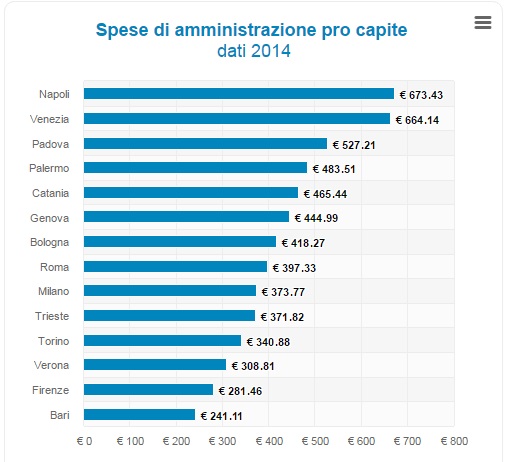Image resolution: width=511 pixels, height=462 pixels.
Task: Select the Verona bar
Action: [x=155, y=365]
